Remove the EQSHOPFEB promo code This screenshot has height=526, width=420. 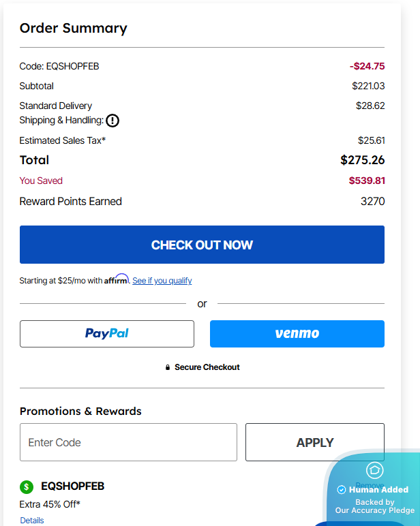[x=370, y=485]
